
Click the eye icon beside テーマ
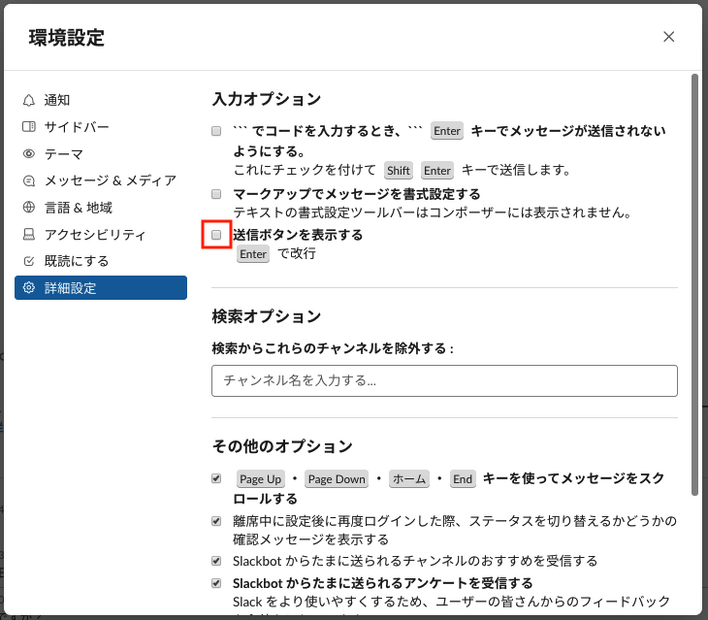29,154
